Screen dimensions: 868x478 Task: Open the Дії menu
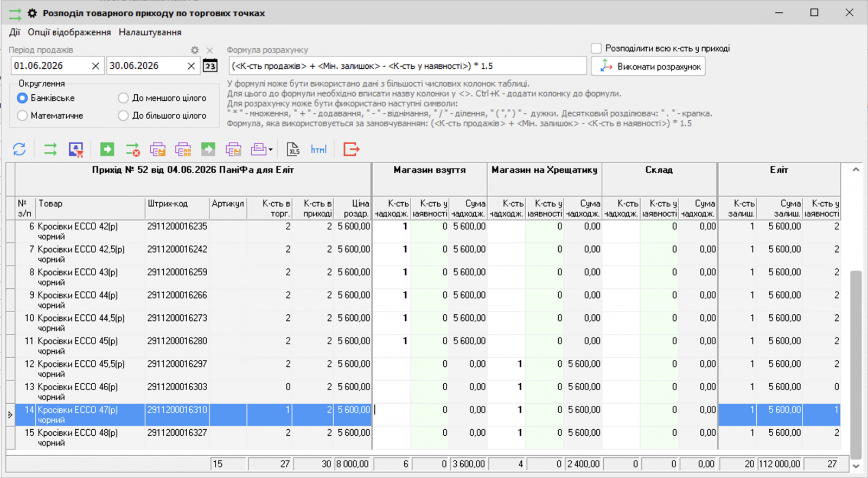tap(15, 33)
